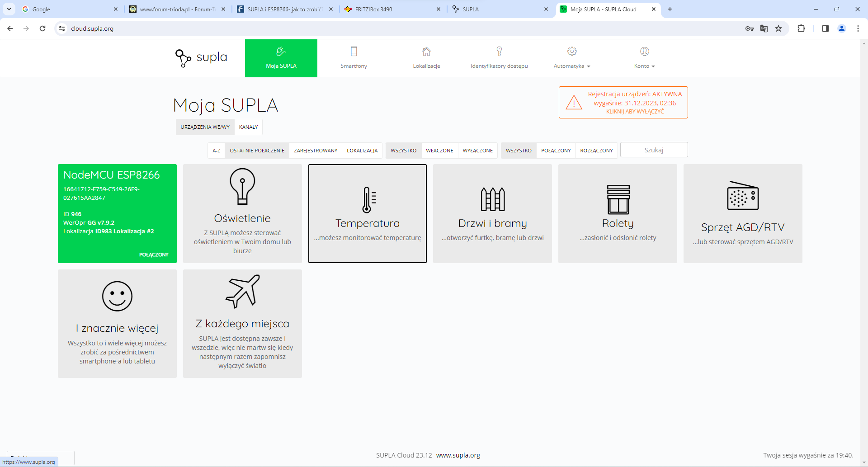Screen dimensions: 868x467
Task: Sort devices A-Z
Action: point(217,151)
